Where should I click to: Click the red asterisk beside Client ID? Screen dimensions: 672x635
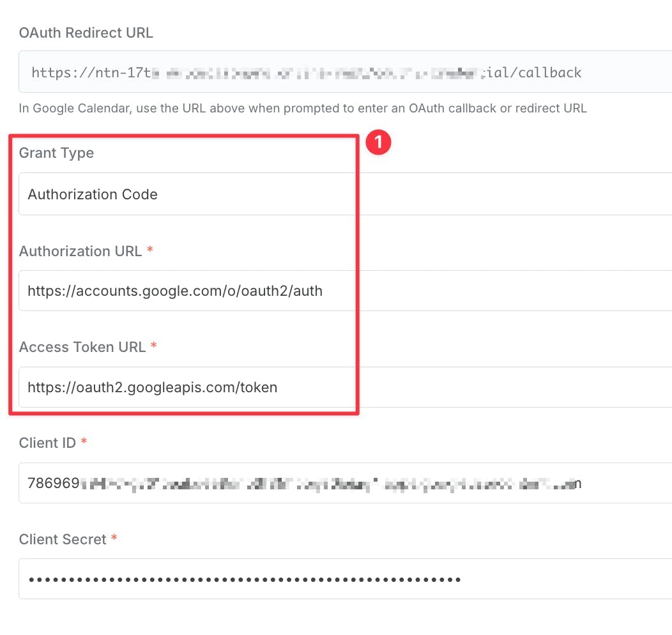tap(84, 441)
